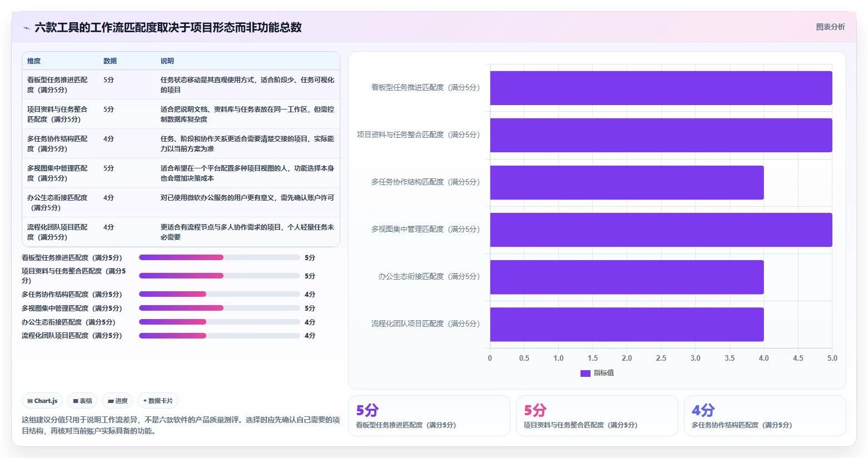Toggle the 指标值 legend color box

[585, 374]
